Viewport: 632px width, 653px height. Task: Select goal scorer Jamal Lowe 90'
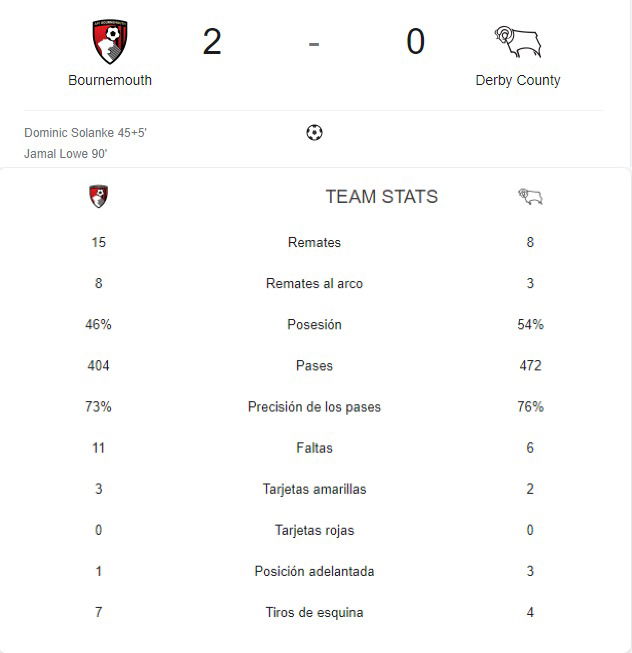(66, 154)
